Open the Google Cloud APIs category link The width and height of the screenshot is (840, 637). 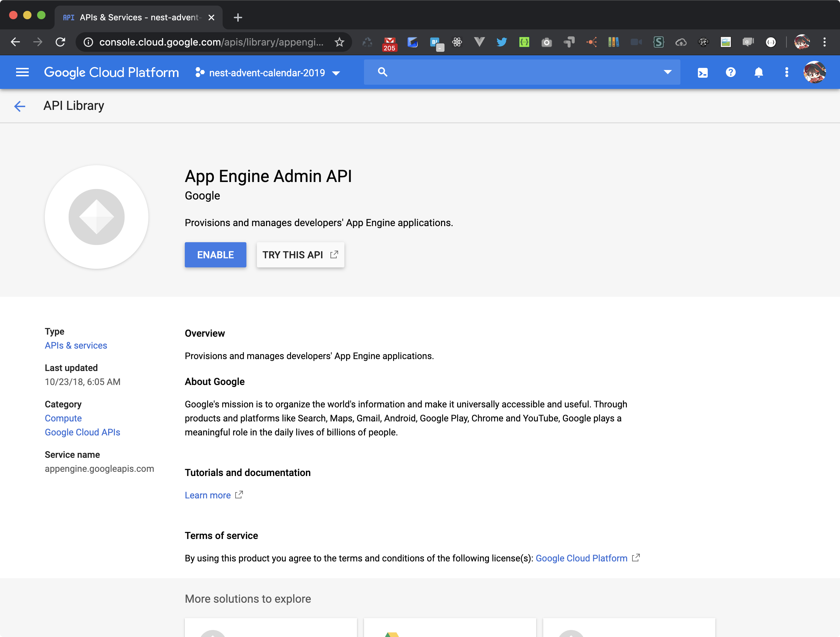(82, 432)
